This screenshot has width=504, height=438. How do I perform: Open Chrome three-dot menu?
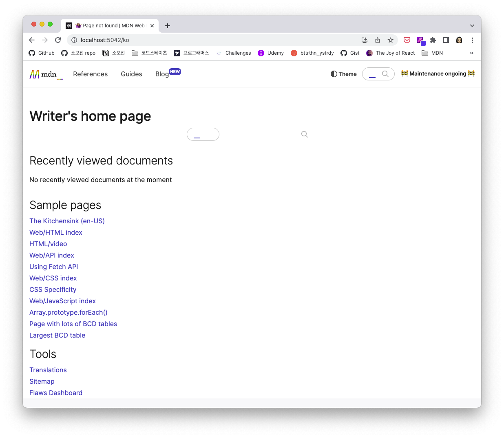coord(472,40)
